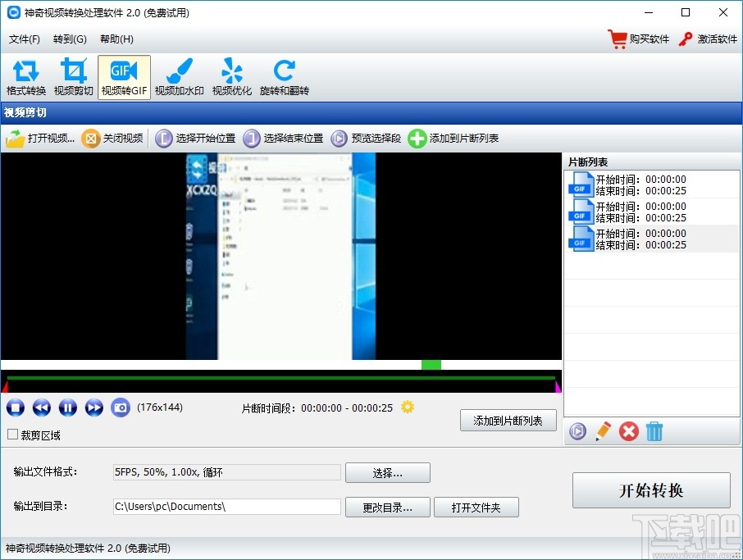The height and width of the screenshot is (560, 743).
Task: Open the 旋转和翻转 rotate and flip tool
Action: (285, 77)
